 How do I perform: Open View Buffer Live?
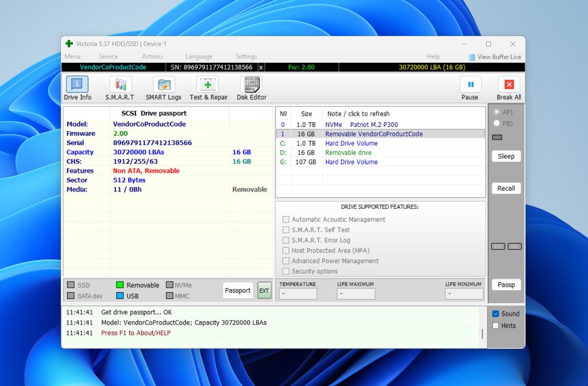click(495, 57)
